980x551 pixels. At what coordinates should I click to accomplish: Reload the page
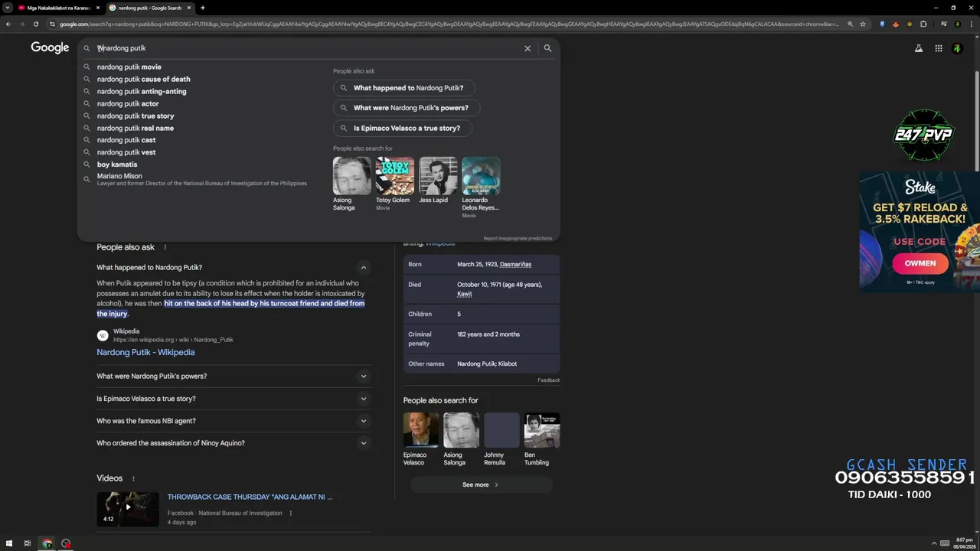36,24
